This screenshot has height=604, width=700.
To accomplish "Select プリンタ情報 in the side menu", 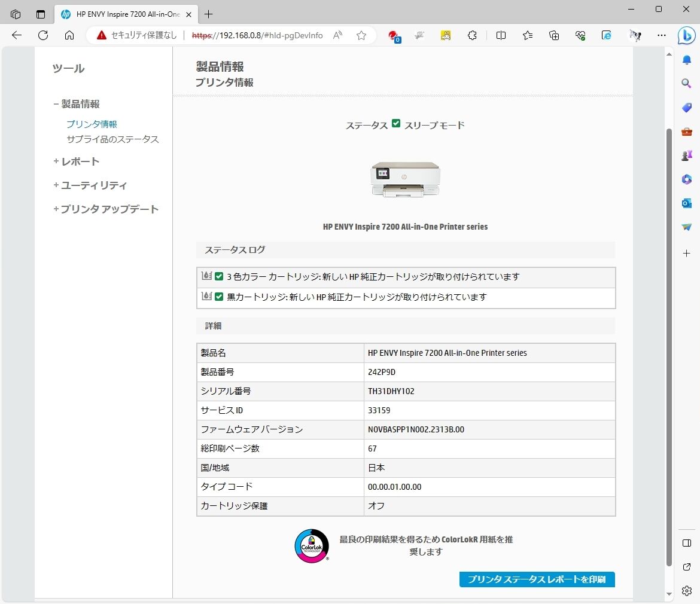I will pos(92,124).
